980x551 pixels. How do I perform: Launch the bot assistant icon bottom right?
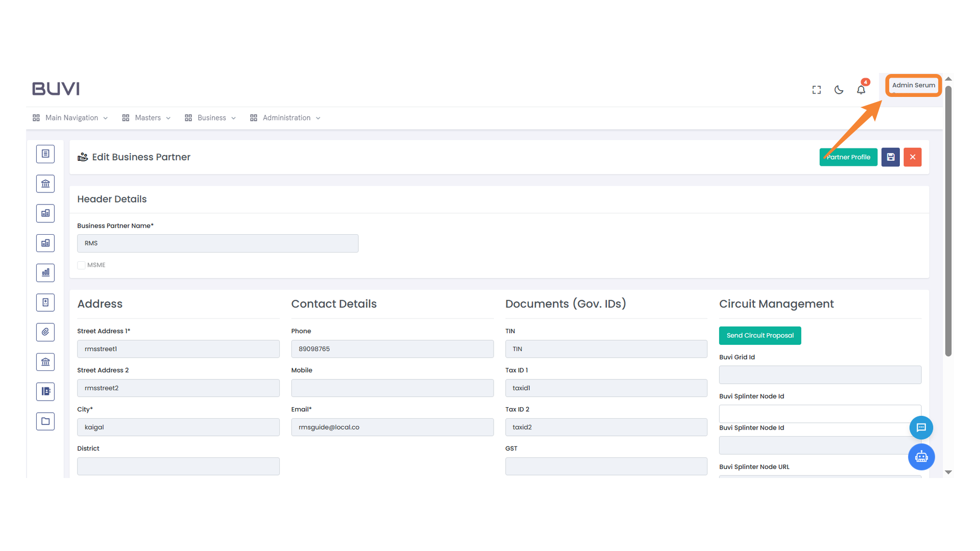click(921, 457)
